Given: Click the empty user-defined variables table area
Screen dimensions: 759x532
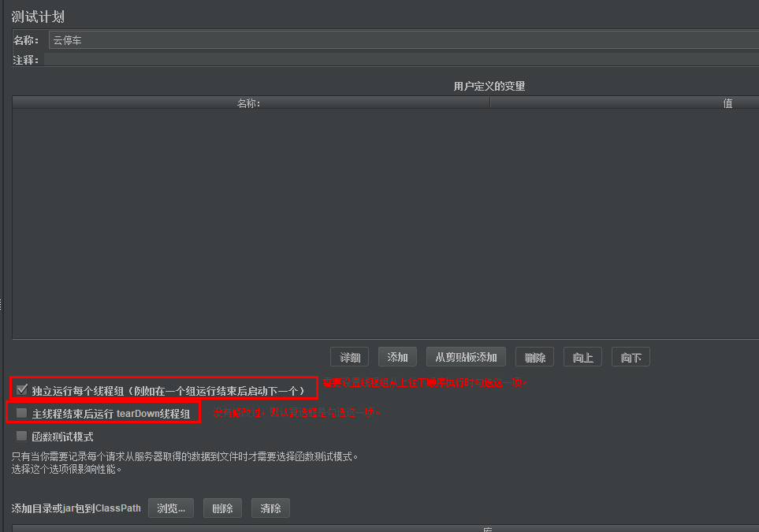Looking at the screenshot, I should pos(385,223).
